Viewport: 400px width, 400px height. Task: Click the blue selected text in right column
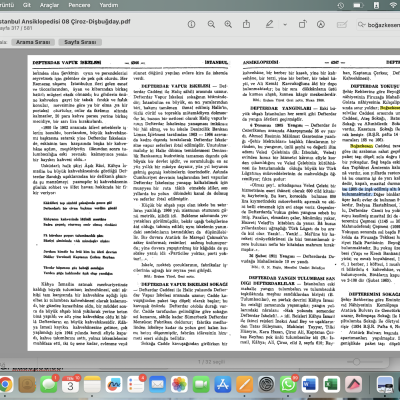[x=371, y=191]
